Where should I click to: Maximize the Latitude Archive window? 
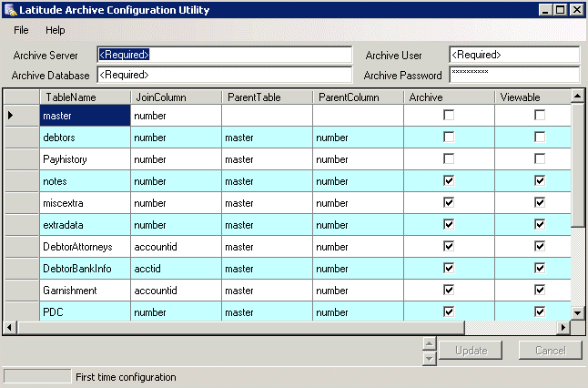tap(561, 10)
